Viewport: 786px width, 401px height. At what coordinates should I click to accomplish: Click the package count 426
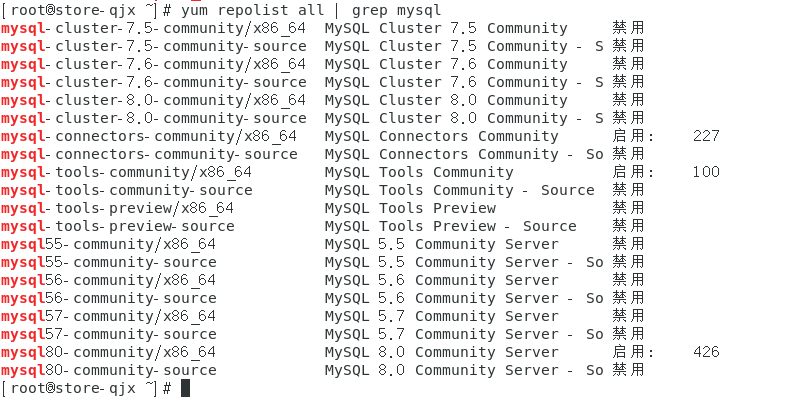pos(705,352)
